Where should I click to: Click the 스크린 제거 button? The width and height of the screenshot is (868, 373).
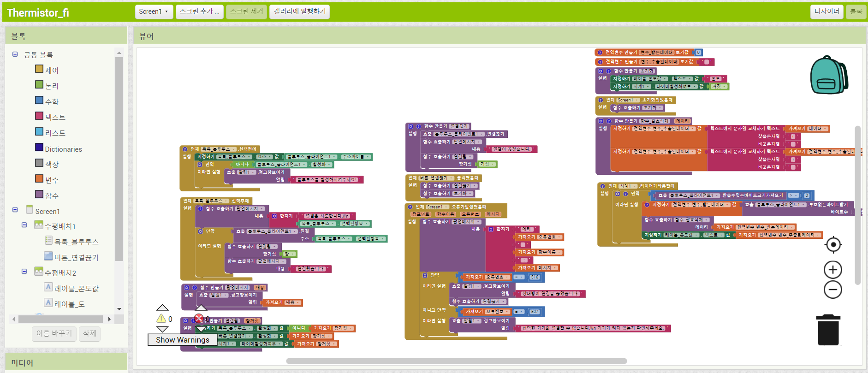tap(246, 12)
